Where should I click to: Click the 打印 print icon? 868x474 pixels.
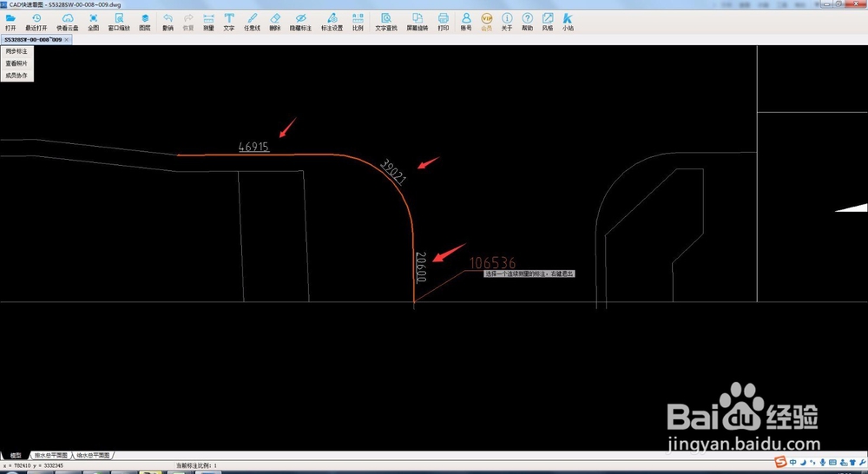(443, 23)
